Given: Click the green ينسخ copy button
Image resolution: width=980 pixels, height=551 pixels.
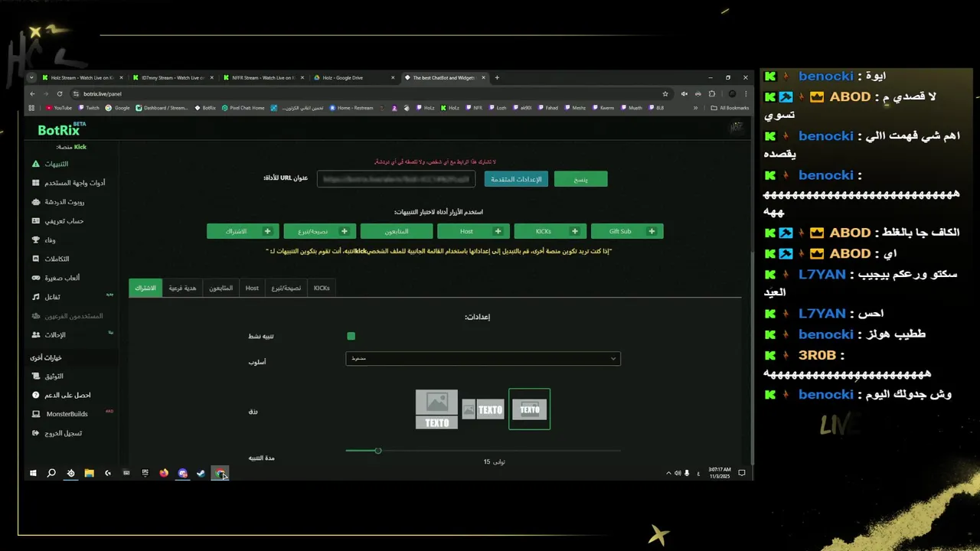Looking at the screenshot, I should 580,179.
